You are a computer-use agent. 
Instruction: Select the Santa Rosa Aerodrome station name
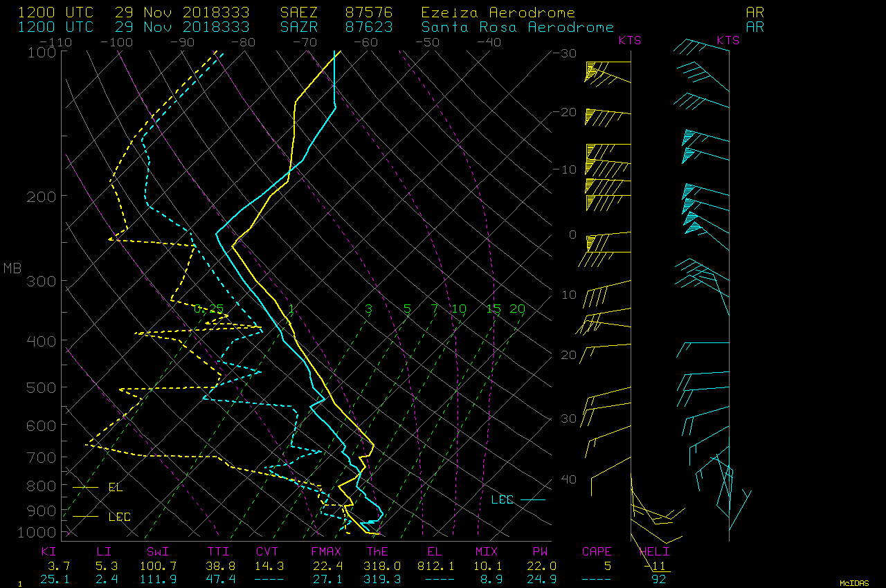click(517, 27)
